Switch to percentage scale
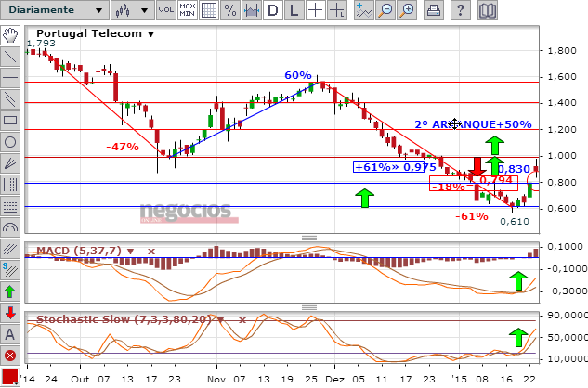Image resolution: width=588 pixels, height=388 pixels. (230, 10)
